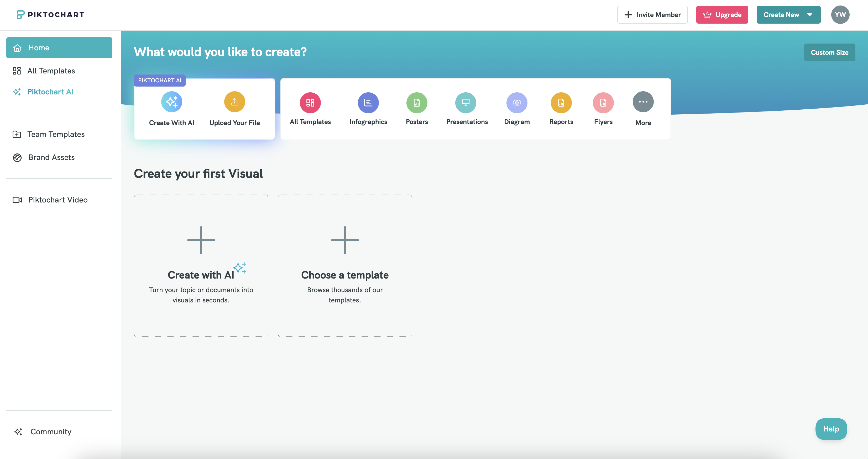Image resolution: width=868 pixels, height=459 pixels.
Task: Click the Custom Size button
Action: pyautogui.click(x=830, y=52)
